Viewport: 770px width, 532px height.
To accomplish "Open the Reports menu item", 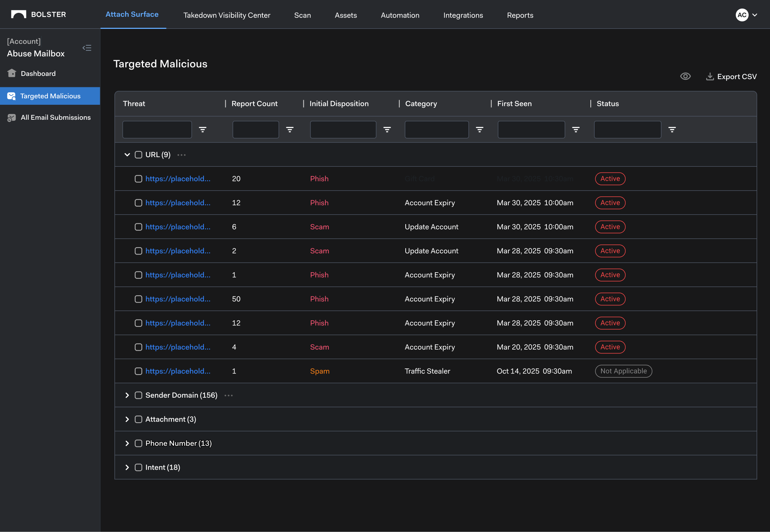I will point(520,15).
